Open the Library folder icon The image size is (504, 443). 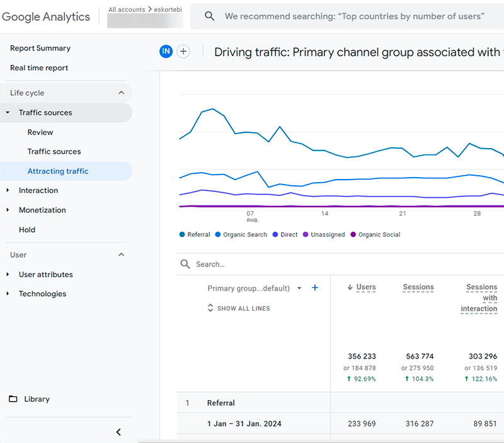(x=13, y=399)
